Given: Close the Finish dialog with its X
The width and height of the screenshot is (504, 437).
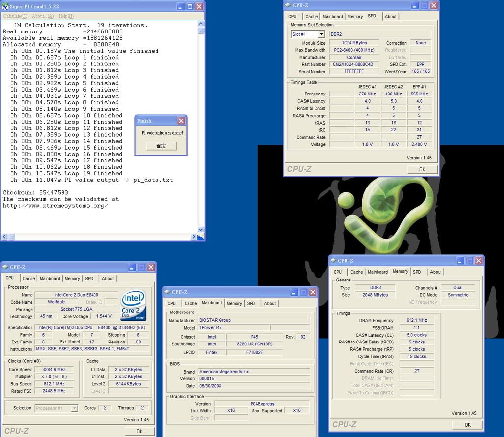Looking at the screenshot, I should click(181, 121).
